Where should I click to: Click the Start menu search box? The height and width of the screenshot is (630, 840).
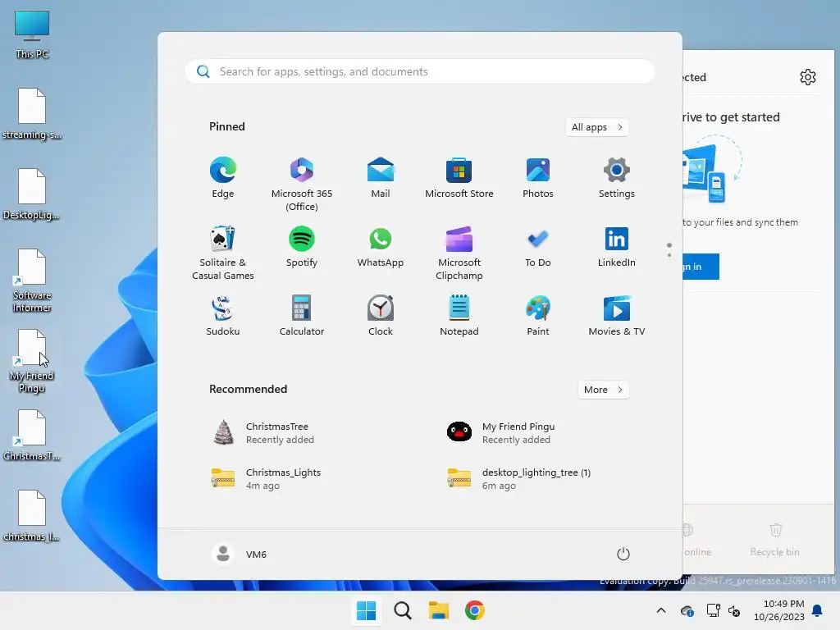tap(420, 71)
